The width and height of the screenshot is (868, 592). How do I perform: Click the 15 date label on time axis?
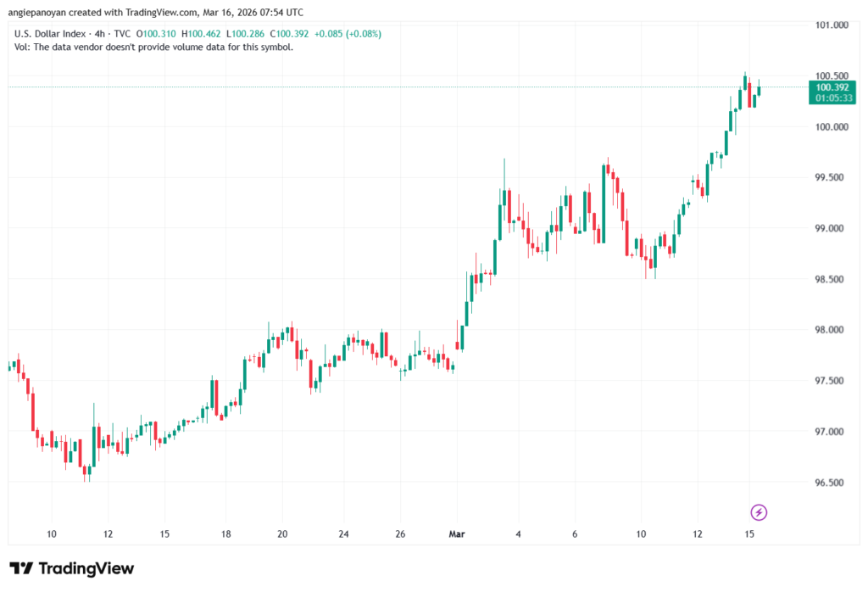pos(749,534)
